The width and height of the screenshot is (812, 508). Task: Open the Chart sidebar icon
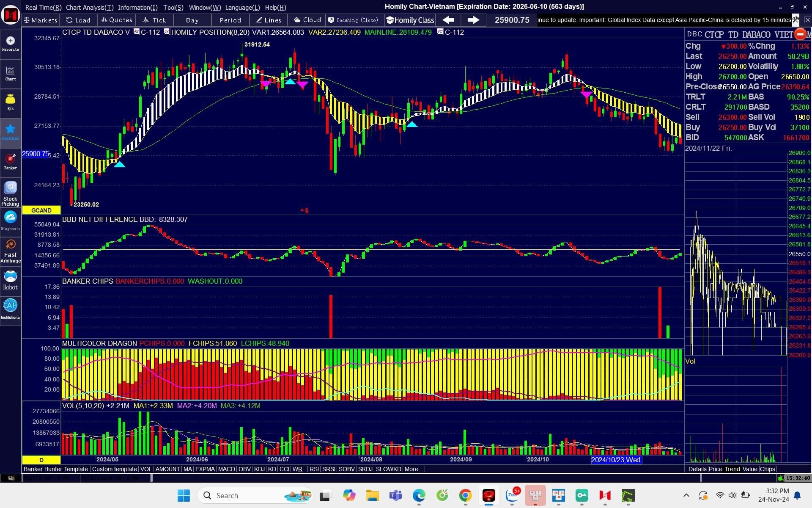(x=11, y=73)
